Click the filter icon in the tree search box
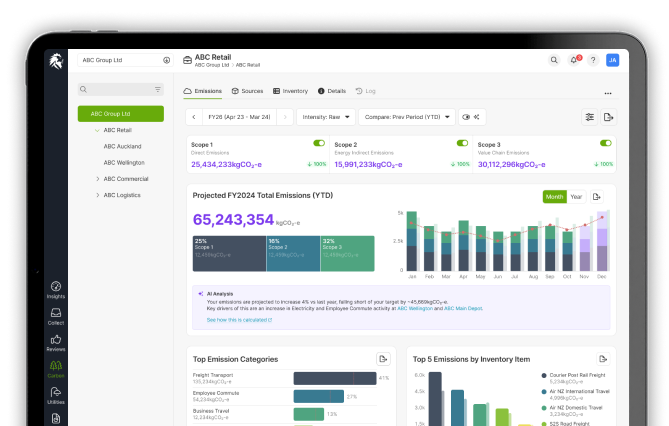Viewport: 669px width, 426px height. tap(157, 89)
